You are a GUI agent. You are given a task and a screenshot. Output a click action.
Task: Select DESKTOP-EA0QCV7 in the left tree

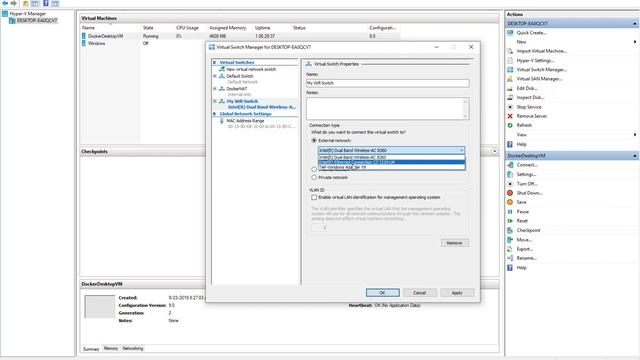pos(37,20)
